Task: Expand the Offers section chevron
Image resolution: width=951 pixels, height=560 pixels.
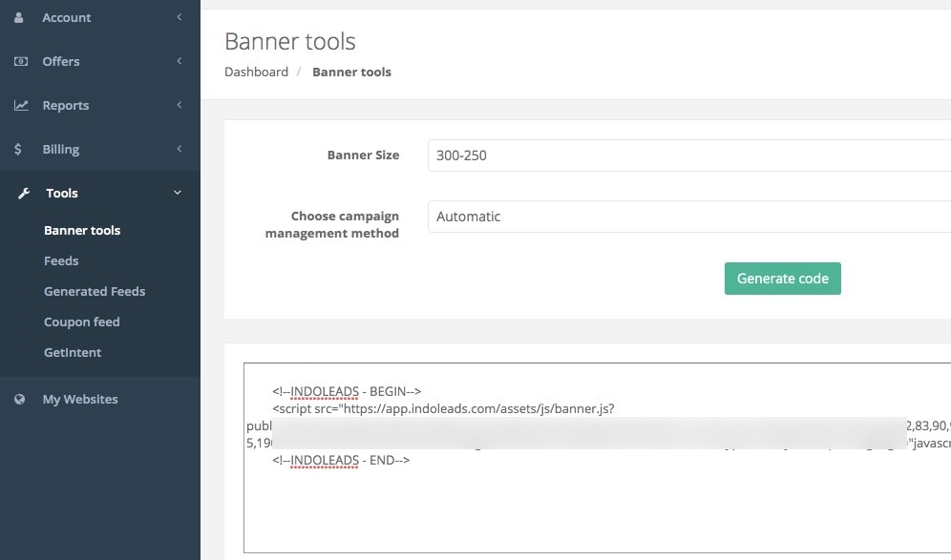Action: (x=179, y=61)
